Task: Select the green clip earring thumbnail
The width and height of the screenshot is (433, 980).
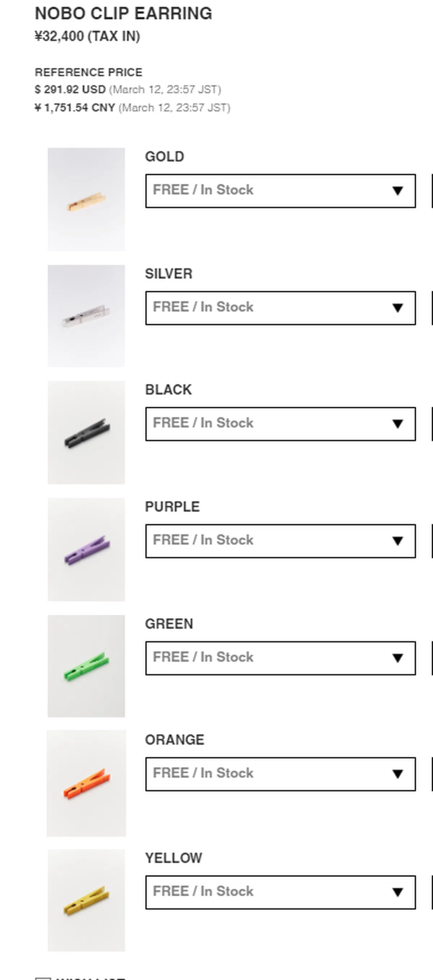Action: coord(86,666)
